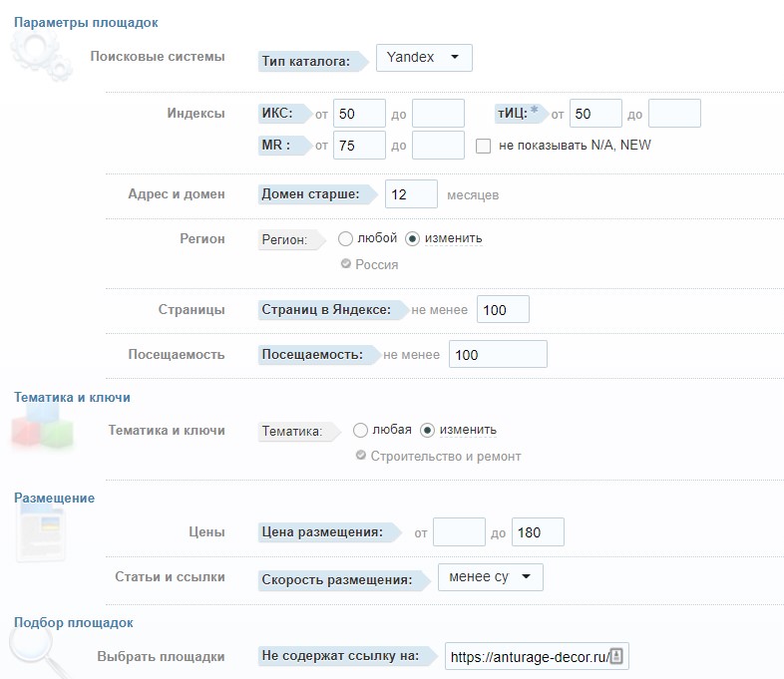Select изменить radio for Регион
The width and height of the screenshot is (784, 679).
(x=412, y=239)
